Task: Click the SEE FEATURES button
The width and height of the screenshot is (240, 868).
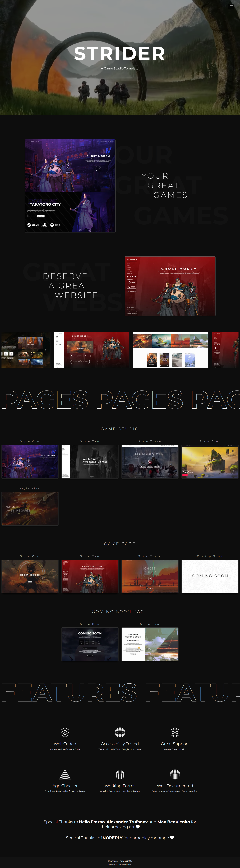Action: click(32, 216)
